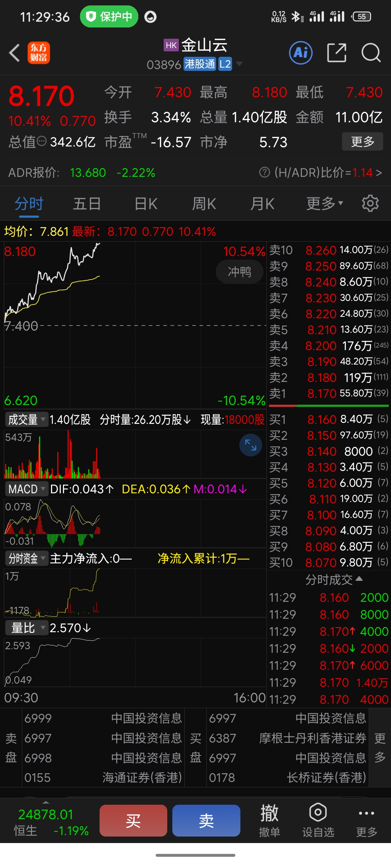Open the search magnifier icon
Viewport: 391px width, 868px height.
371,53
